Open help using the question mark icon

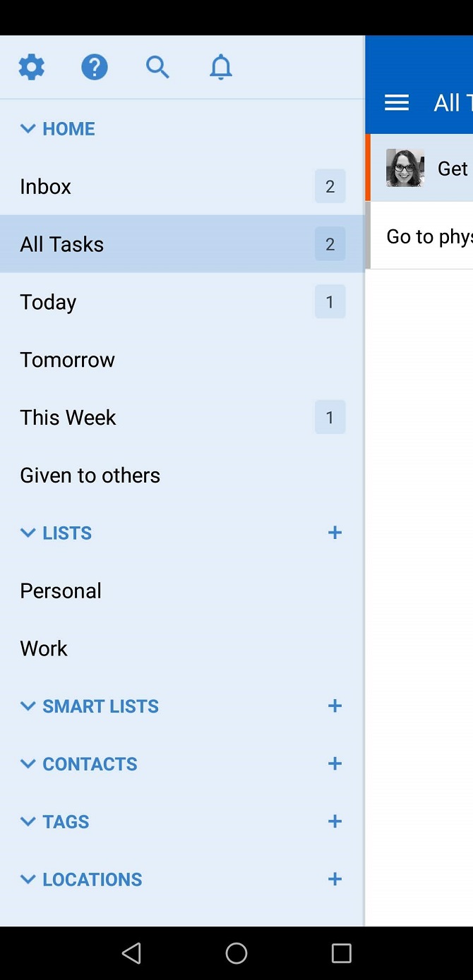coord(95,67)
